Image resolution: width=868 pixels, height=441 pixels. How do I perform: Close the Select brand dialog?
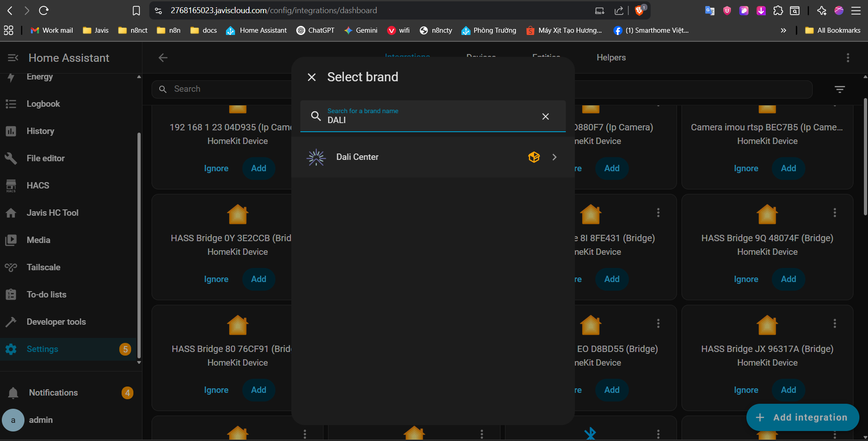312,77
